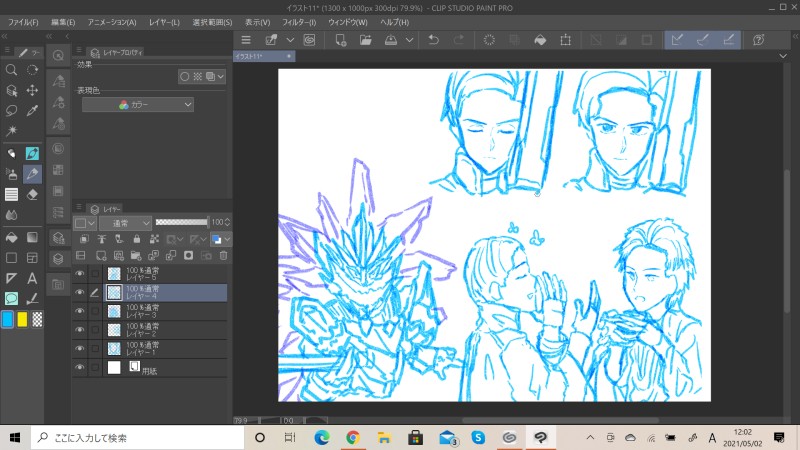The image size is (800, 450).
Task: Click the layer opacity slider
Action: click(182, 222)
